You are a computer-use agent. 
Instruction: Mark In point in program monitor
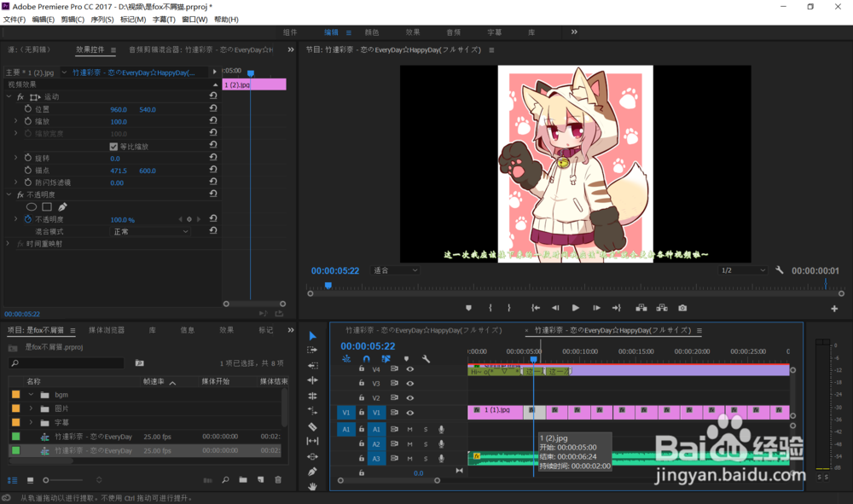490,308
